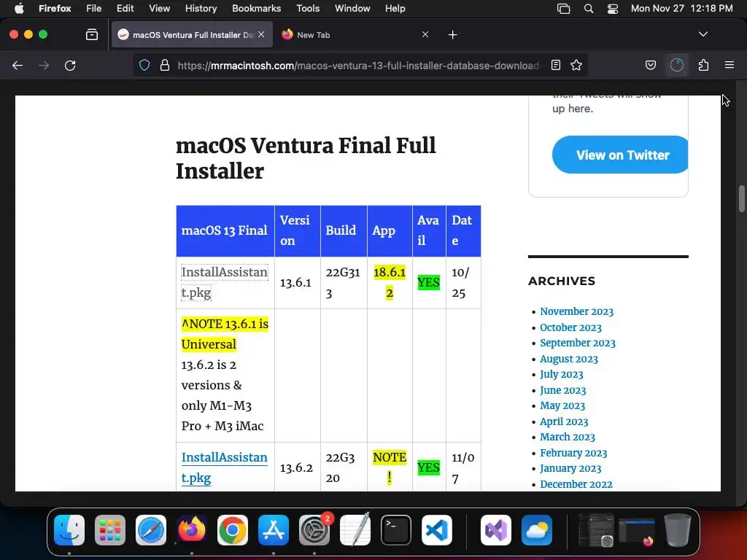Click highlighted app version 18.6.12
Viewport: 747px width, 560px height.
coord(390,282)
